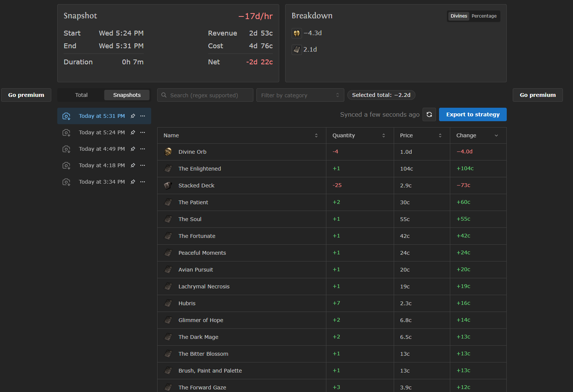
Task: Click the Divine Orb breakdown icon
Action: point(297,33)
